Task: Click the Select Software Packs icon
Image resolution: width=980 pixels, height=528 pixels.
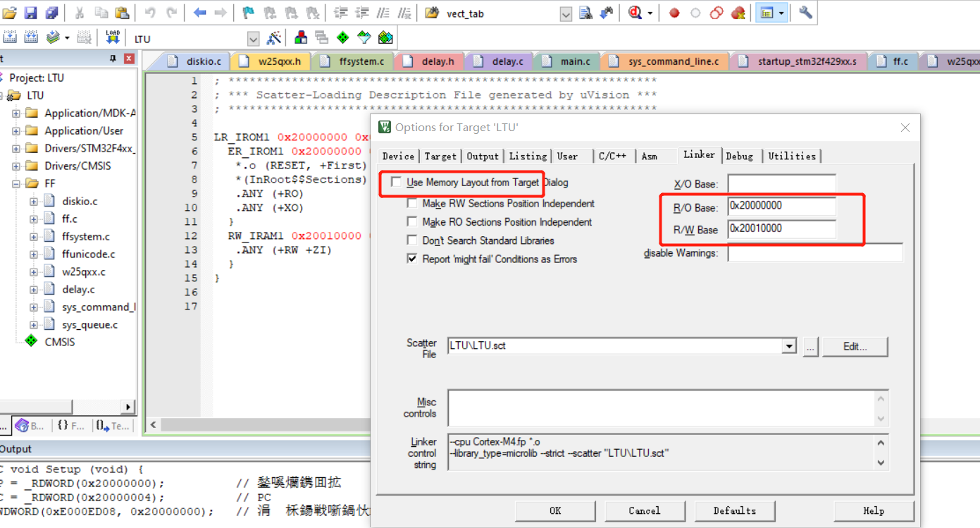Action: point(364,37)
